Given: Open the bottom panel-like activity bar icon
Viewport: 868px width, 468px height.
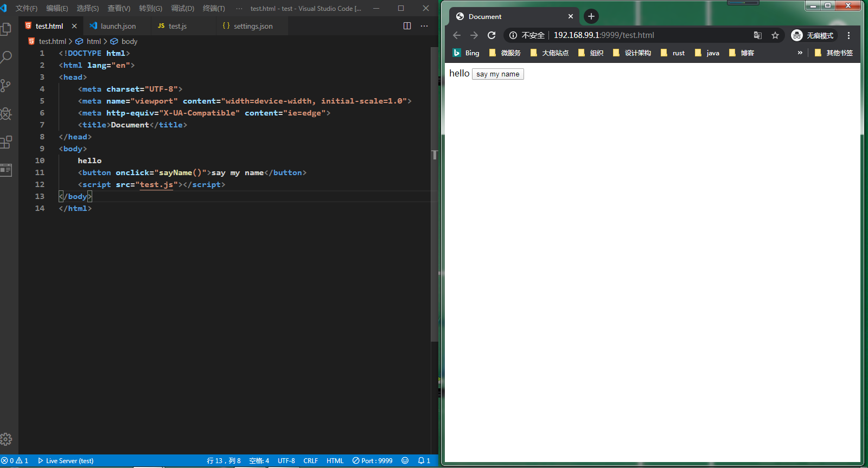Looking at the screenshot, I should pyautogui.click(x=5, y=170).
